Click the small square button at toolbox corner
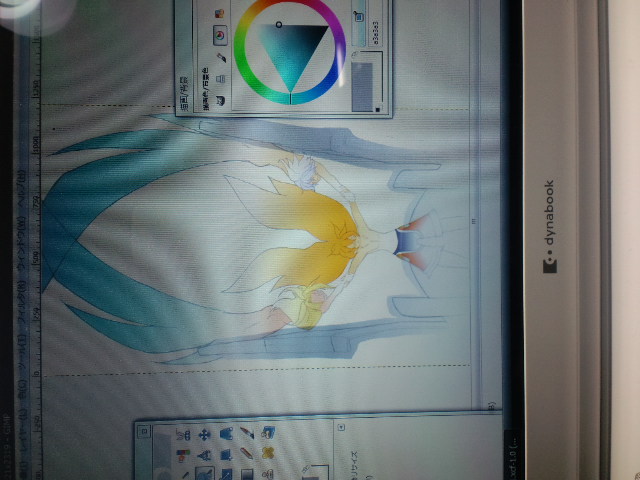Viewport: 640px width, 480px height. pos(144,431)
